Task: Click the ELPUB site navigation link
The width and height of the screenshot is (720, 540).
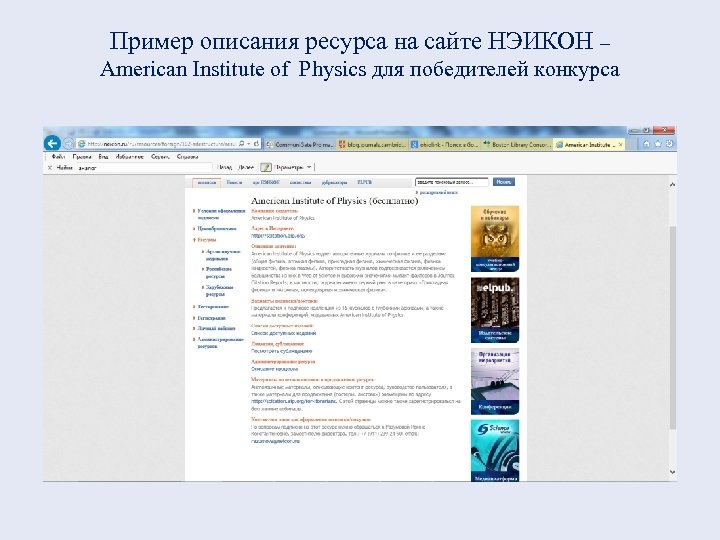Action: (x=365, y=182)
